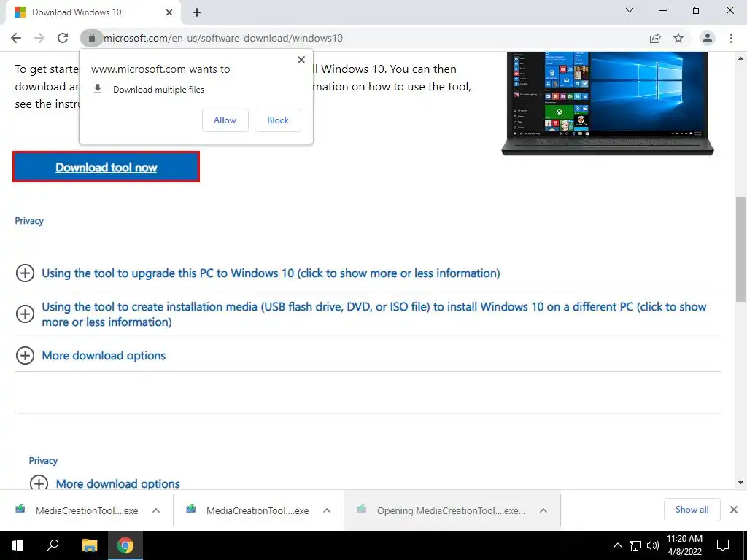Go back to the previous page
The height and width of the screenshot is (560, 747).
(16, 38)
